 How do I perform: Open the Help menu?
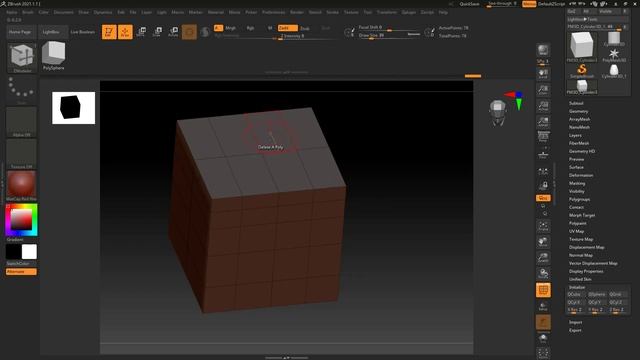tap(443, 12)
